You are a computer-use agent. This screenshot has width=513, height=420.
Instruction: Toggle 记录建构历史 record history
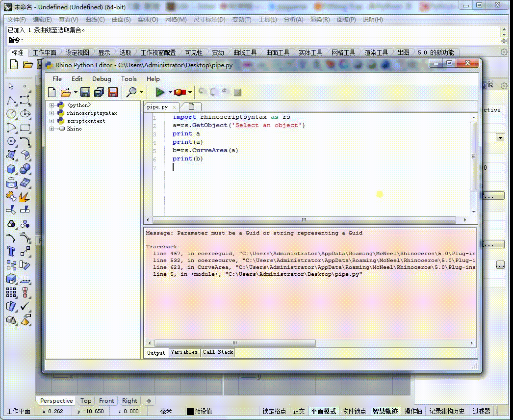tap(447, 411)
